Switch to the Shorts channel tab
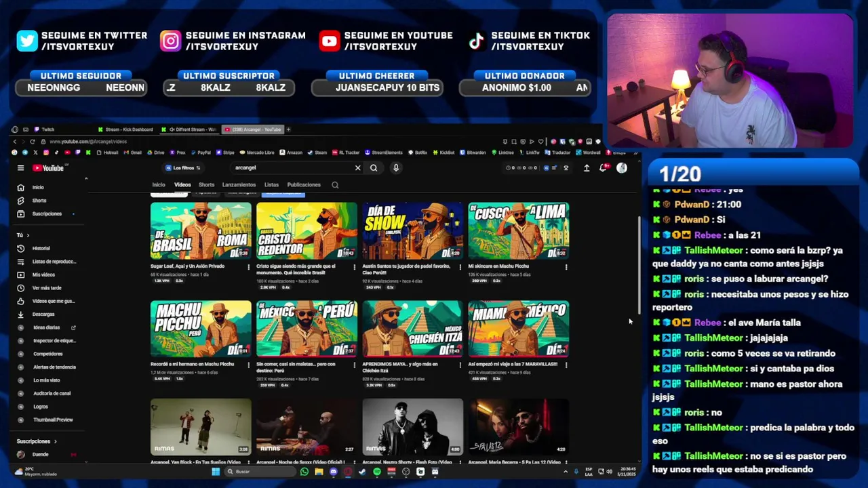 tap(207, 185)
